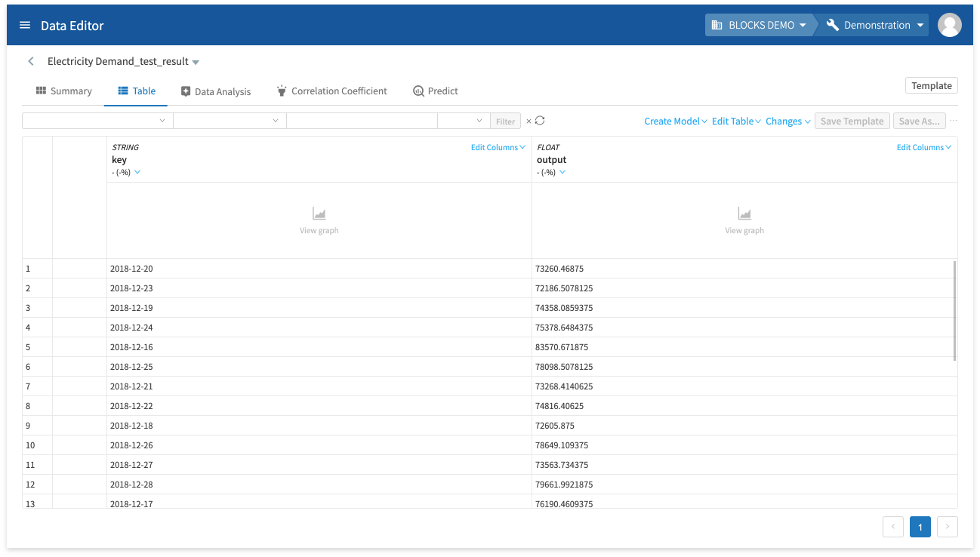This screenshot has height=557, width=980.
Task: Reload the table with refresh icon
Action: click(540, 121)
